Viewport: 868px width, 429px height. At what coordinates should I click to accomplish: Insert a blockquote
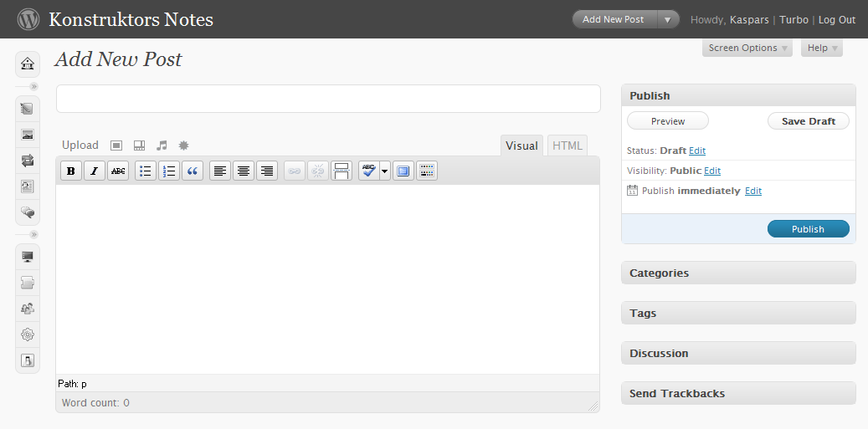pos(193,171)
